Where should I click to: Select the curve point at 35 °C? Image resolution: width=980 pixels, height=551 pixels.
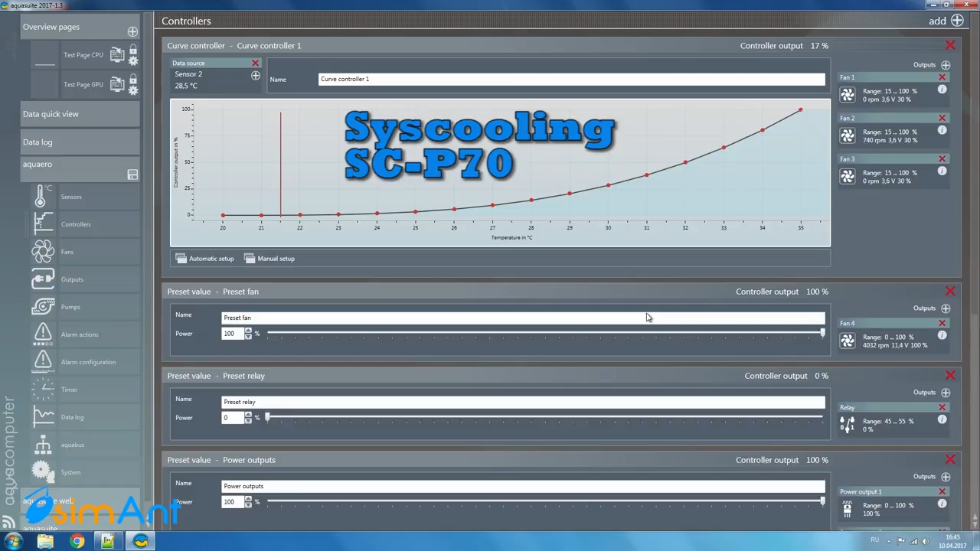[801, 110]
